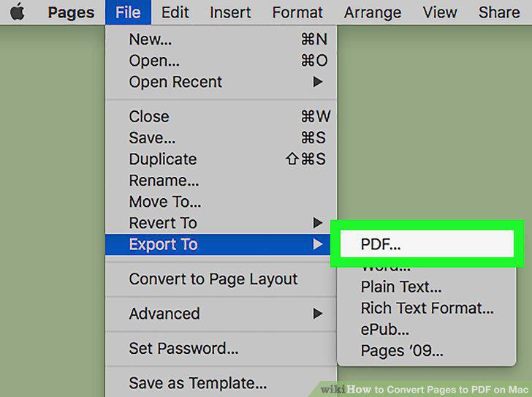
Task: Click the Pages app menu
Action: click(x=71, y=12)
